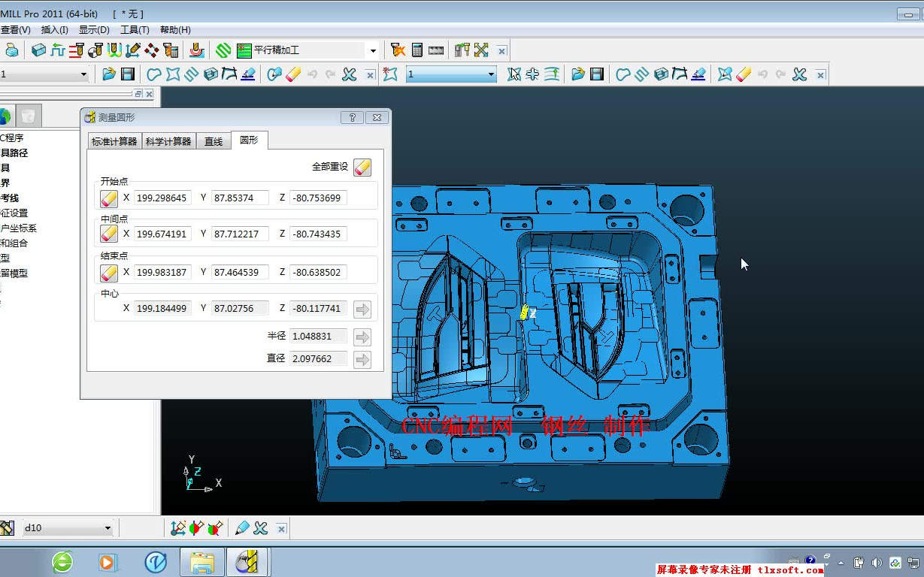Click the block definition cube icon
Viewport: 924px width, 577px height.
click(x=38, y=50)
